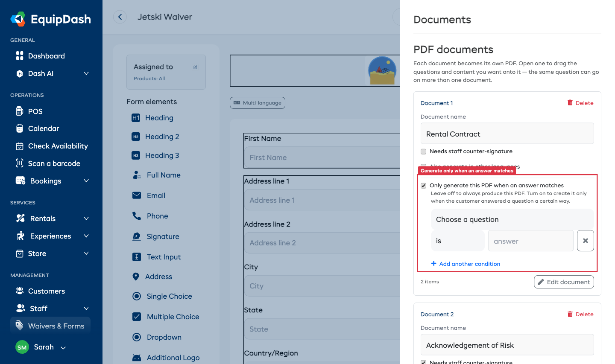Image resolution: width=615 pixels, height=364 pixels.
Task: Add the Multiple Choice checkbox element
Action: point(166,317)
